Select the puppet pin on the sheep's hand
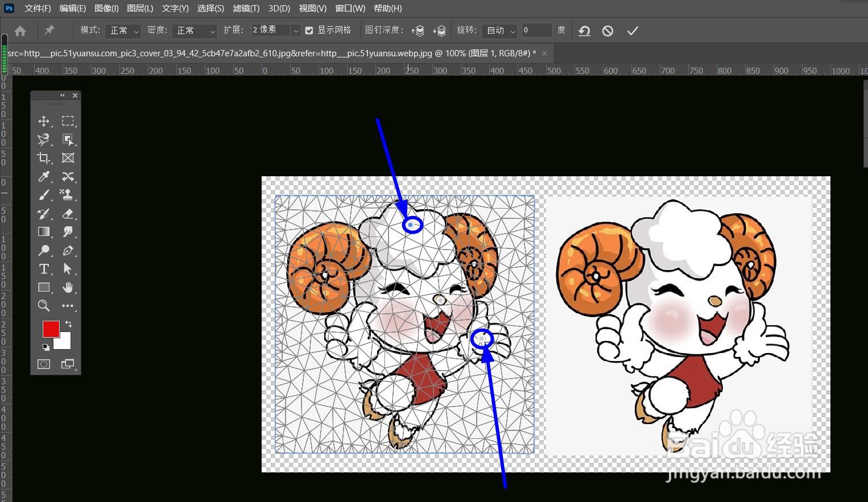The image size is (868, 502). coord(482,339)
